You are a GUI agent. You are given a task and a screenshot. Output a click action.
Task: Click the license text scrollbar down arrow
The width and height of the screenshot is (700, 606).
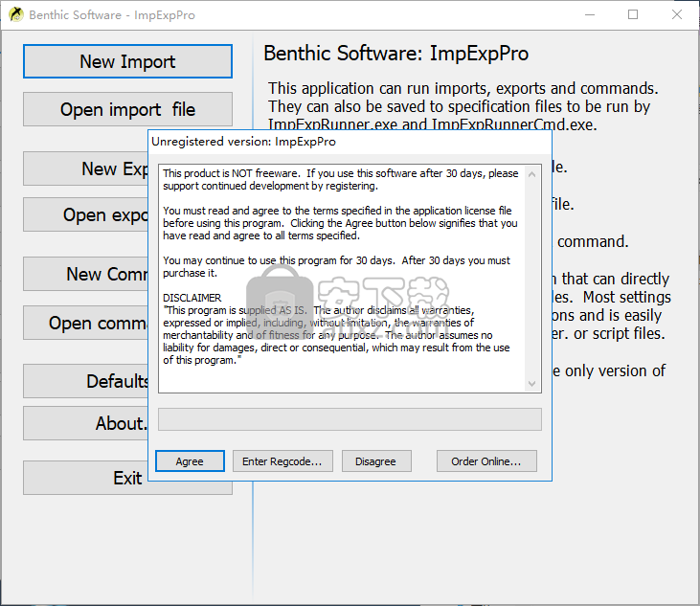tap(531, 383)
